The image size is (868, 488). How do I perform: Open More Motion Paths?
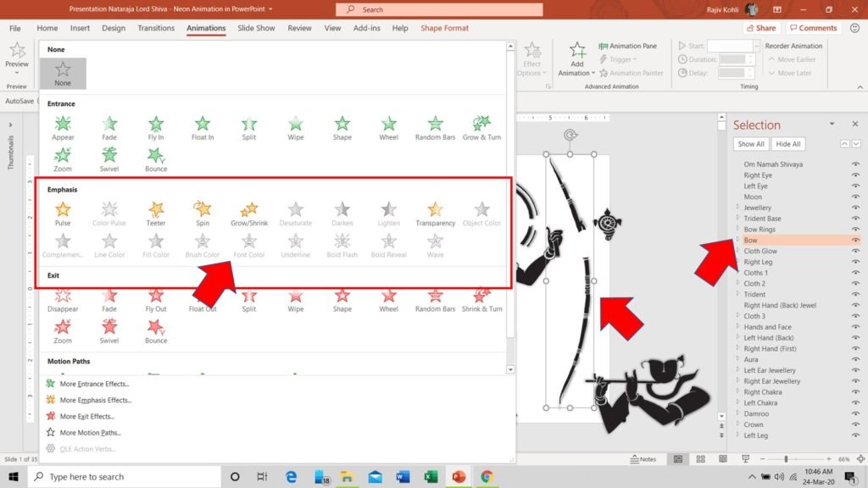pyautogui.click(x=90, y=433)
